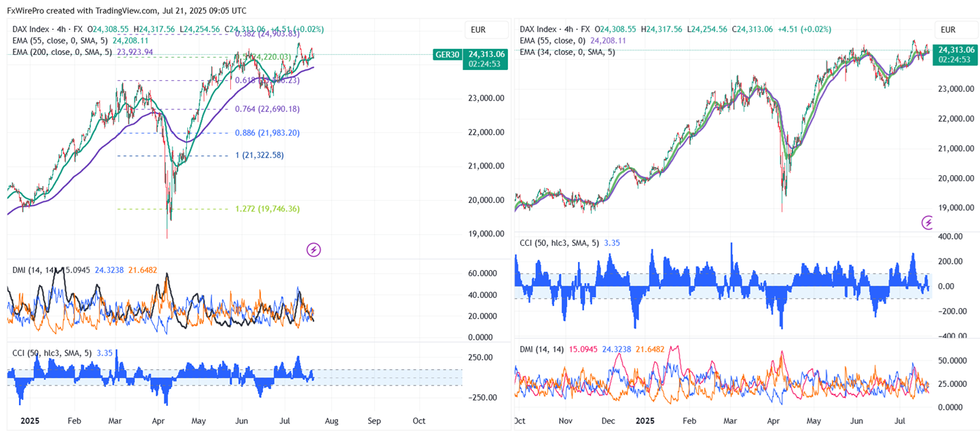Click the lightning bolt icon in right chart
Screen dimensions: 980x431
pos(928,222)
